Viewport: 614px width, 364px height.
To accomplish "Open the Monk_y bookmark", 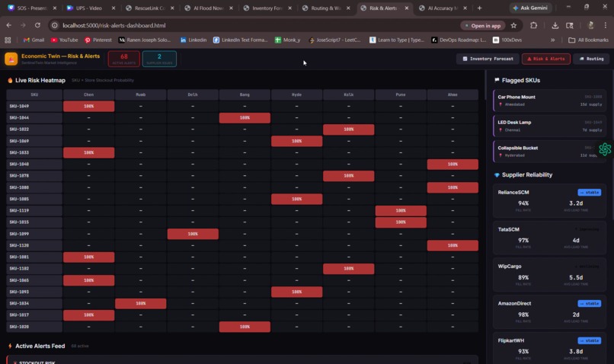I will tap(288, 40).
